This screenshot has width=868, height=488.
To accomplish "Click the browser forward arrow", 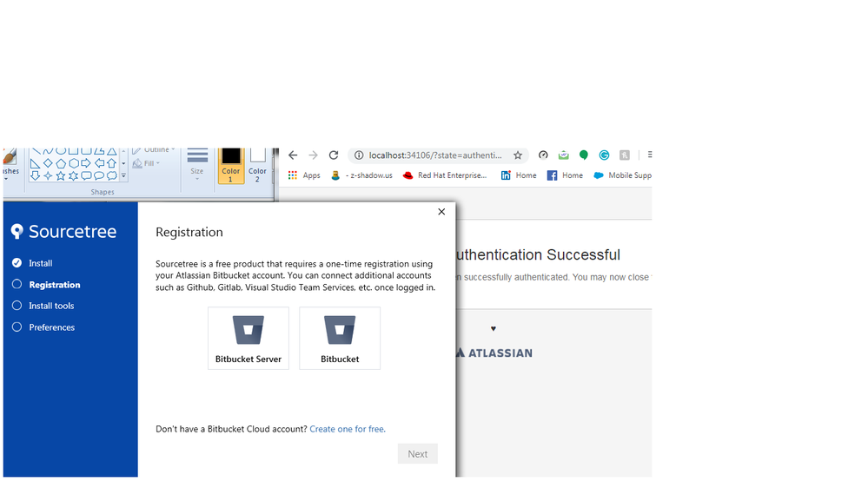I will (314, 155).
